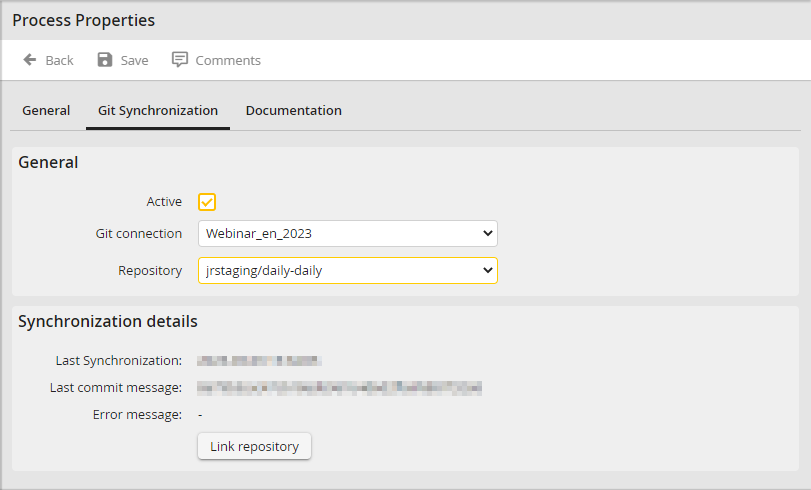Click the Last Synchronization label
Screen dimensions: 811x490
click(x=119, y=361)
